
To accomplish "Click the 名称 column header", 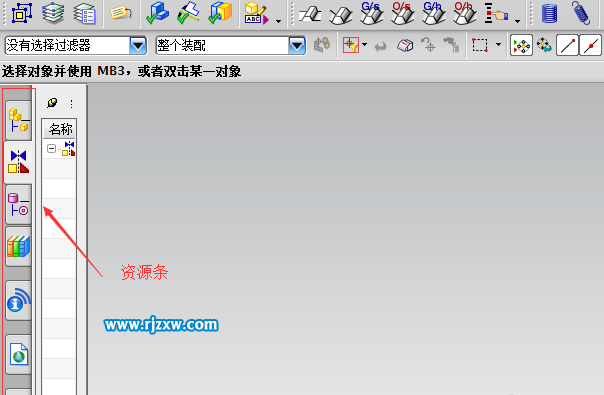I will pyautogui.click(x=59, y=129).
